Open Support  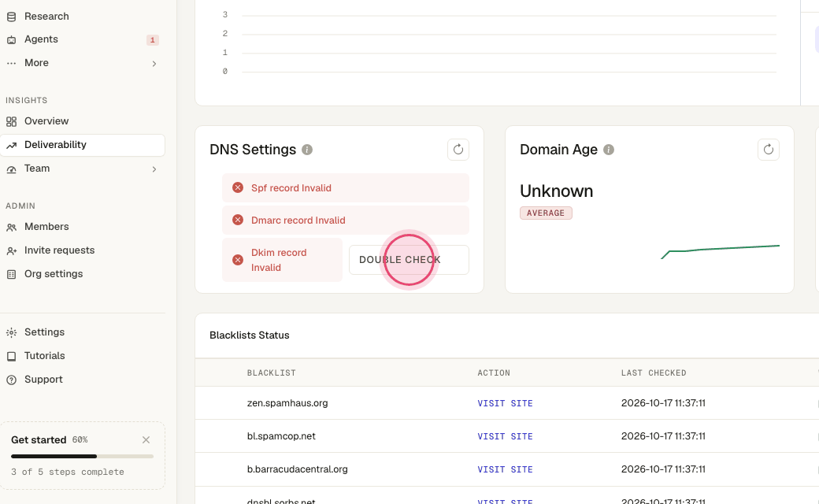point(43,379)
